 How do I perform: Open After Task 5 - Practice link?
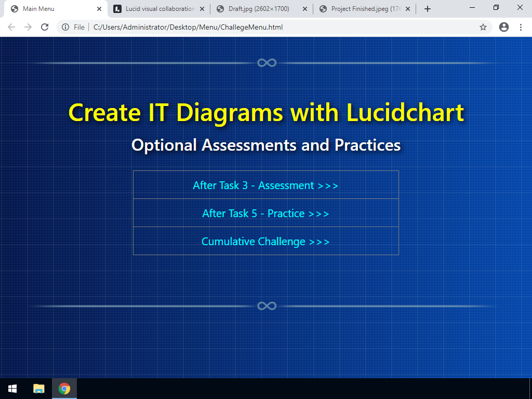265,214
